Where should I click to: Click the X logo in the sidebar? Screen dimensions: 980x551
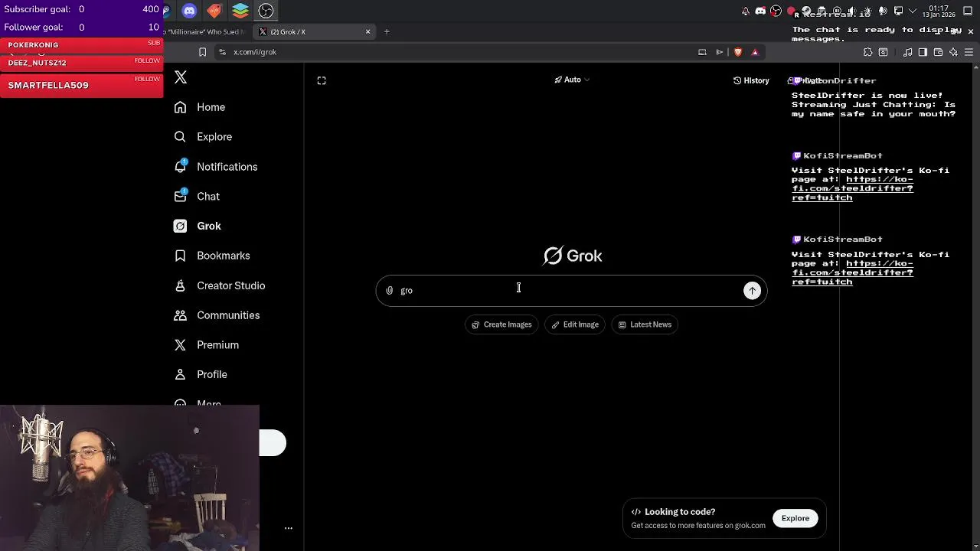[x=181, y=77]
